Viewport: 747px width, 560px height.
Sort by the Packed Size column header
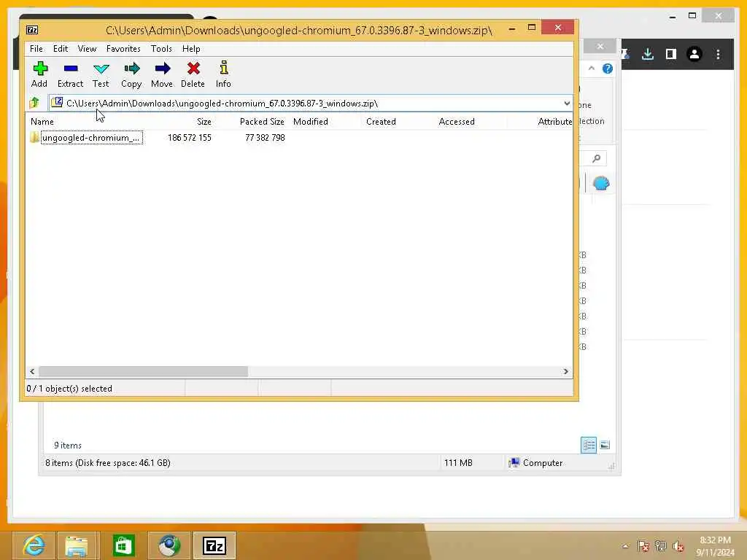click(262, 122)
